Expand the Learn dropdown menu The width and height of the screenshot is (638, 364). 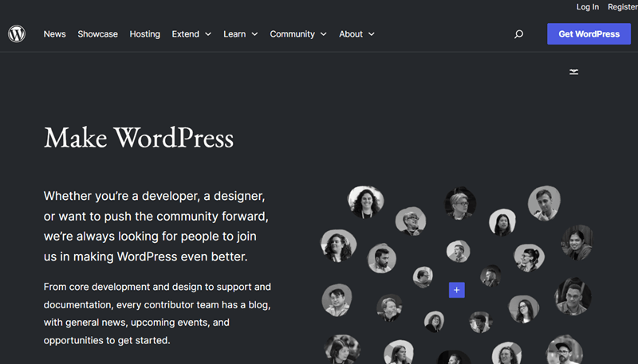[241, 34]
